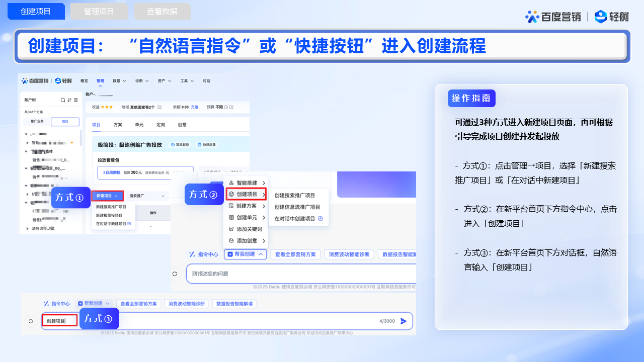This screenshot has width=644, height=362.
Task: Click the edit icon next to 地域 其他国家等2个
Action: pos(159,107)
